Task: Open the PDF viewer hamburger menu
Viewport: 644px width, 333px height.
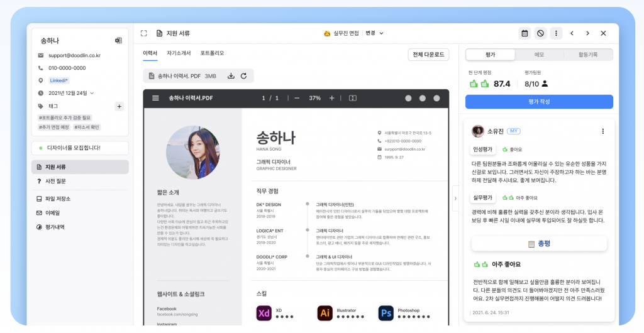Action: coord(156,98)
